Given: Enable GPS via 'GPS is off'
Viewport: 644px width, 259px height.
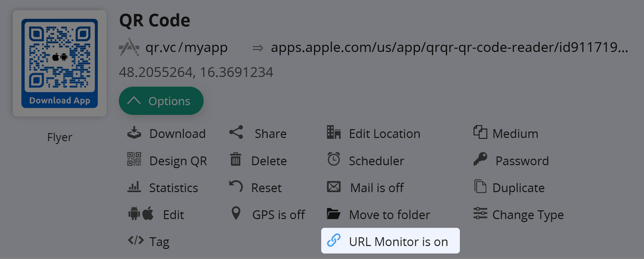Looking at the screenshot, I should click(x=278, y=215).
